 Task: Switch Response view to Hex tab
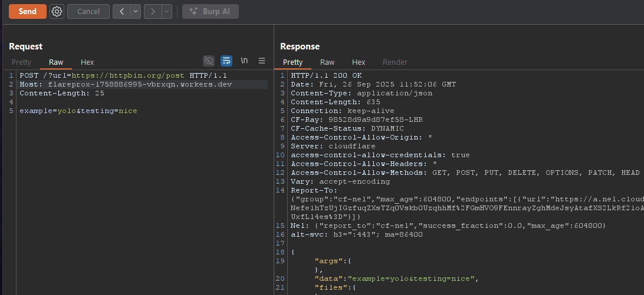[359, 62]
